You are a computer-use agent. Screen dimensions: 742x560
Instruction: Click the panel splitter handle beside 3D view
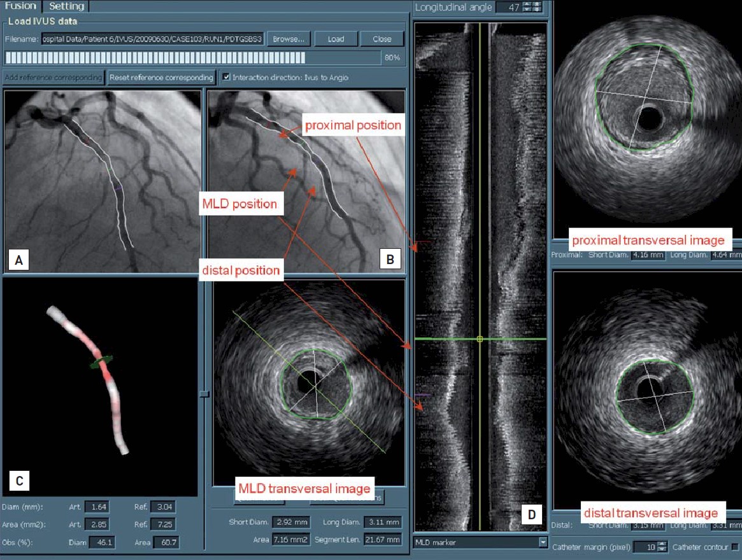(204, 395)
